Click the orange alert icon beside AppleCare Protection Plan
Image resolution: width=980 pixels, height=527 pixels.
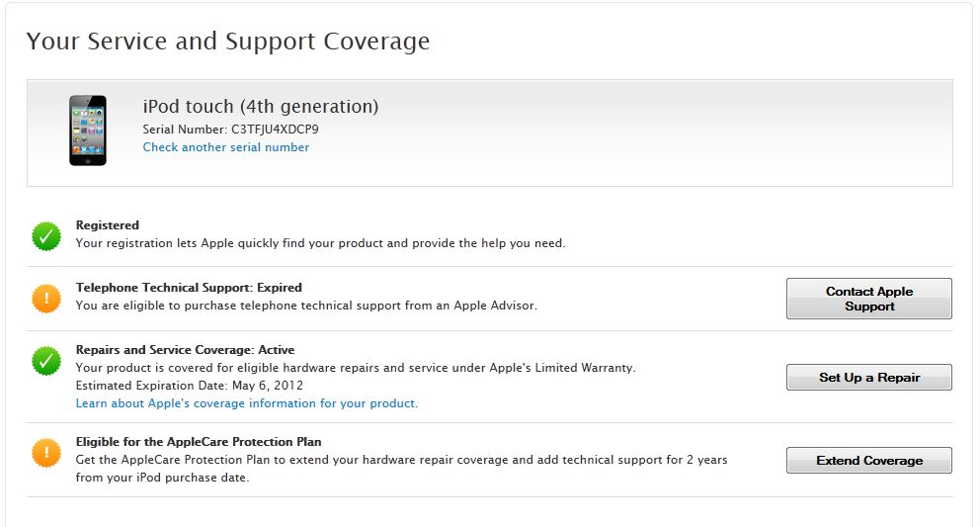[x=46, y=453]
